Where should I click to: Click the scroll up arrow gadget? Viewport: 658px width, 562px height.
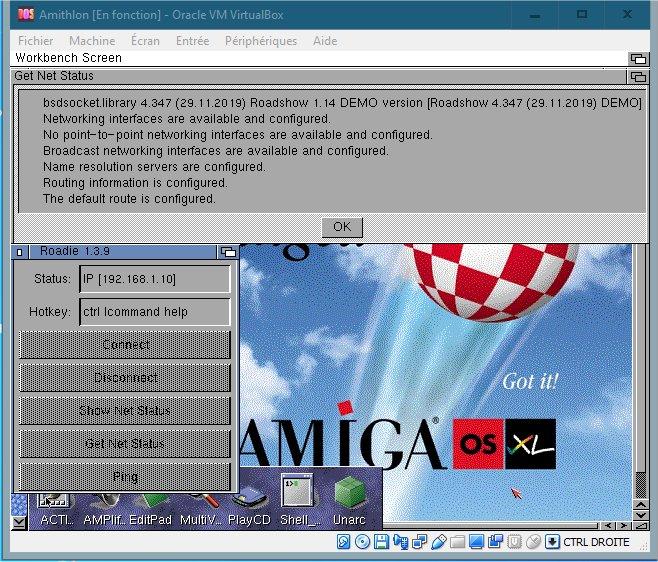tap(641, 504)
